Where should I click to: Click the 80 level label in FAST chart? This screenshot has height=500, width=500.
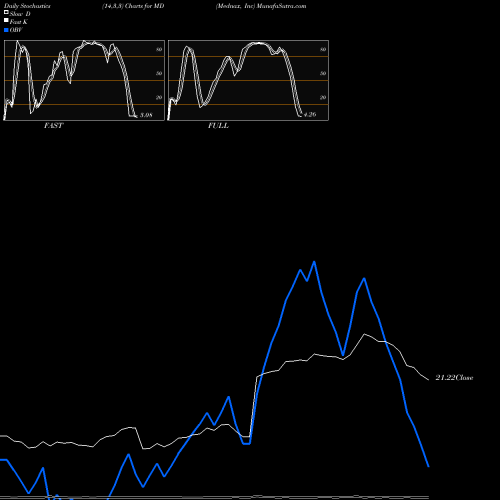point(159,49)
